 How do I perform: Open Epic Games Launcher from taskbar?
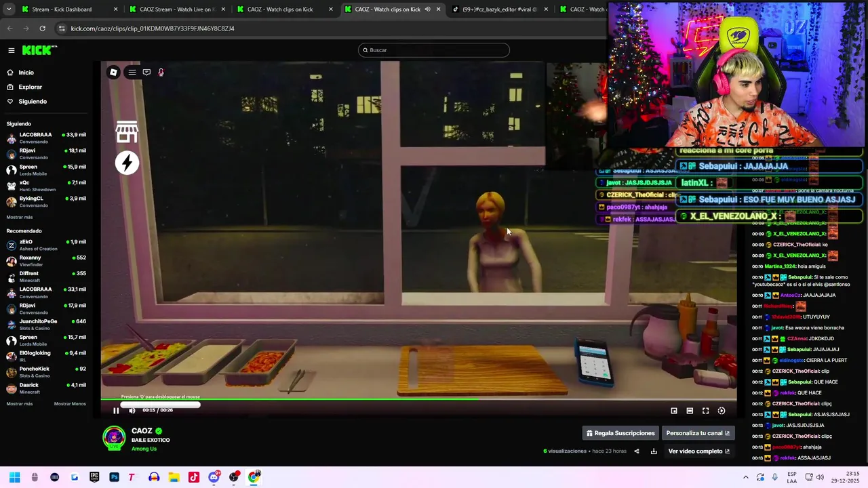[94, 477]
